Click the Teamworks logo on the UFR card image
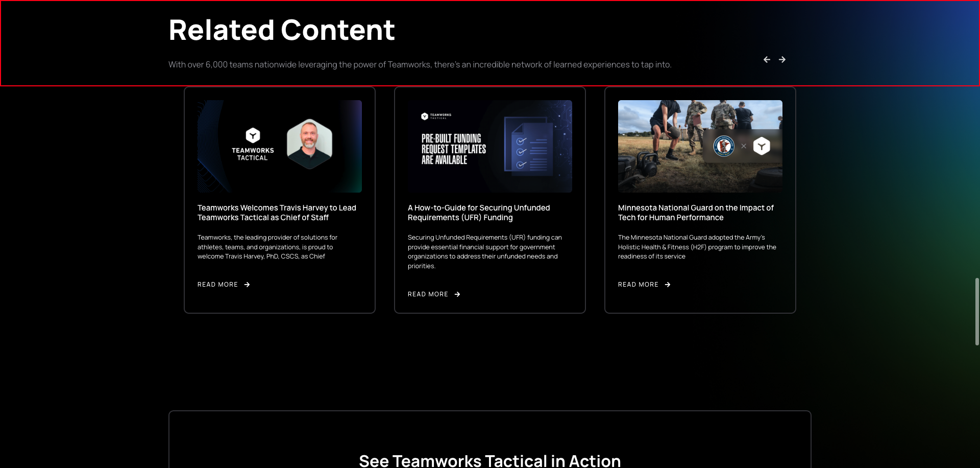980x468 pixels. click(x=424, y=115)
